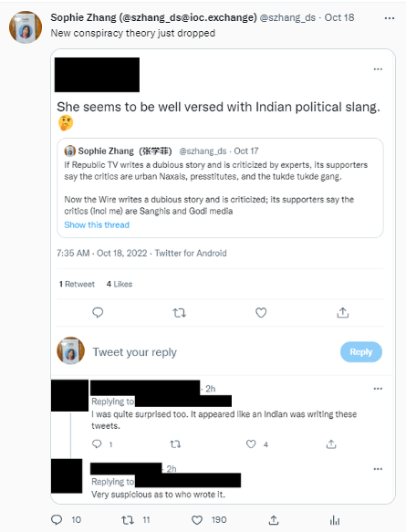
Task: Like the embedded tweet with heart icon
Action: (261, 312)
